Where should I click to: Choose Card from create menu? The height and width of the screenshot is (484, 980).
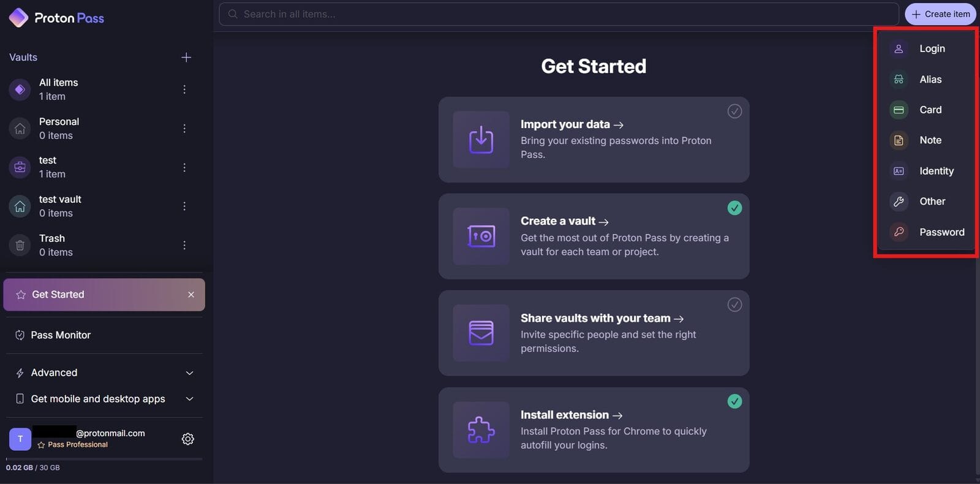[925, 110]
